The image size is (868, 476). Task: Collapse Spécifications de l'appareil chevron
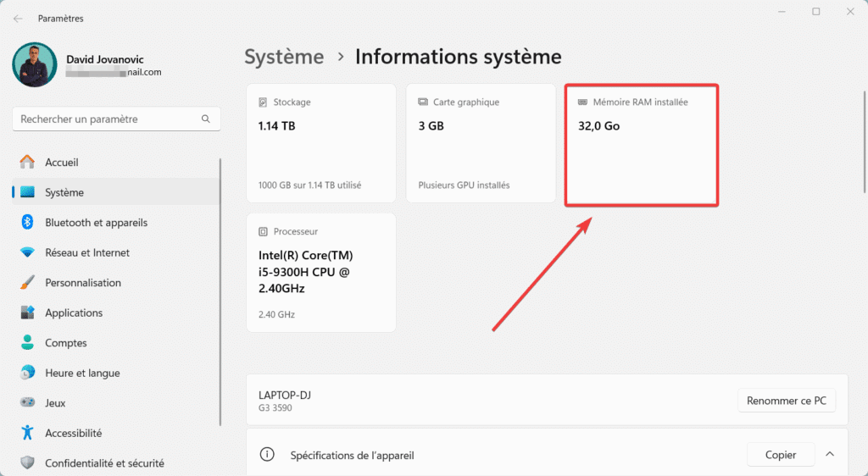tap(829, 455)
